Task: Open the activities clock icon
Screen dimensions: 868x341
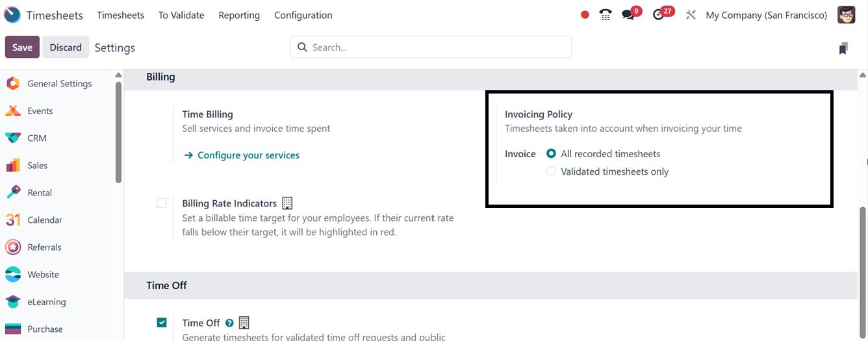Action: click(659, 15)
